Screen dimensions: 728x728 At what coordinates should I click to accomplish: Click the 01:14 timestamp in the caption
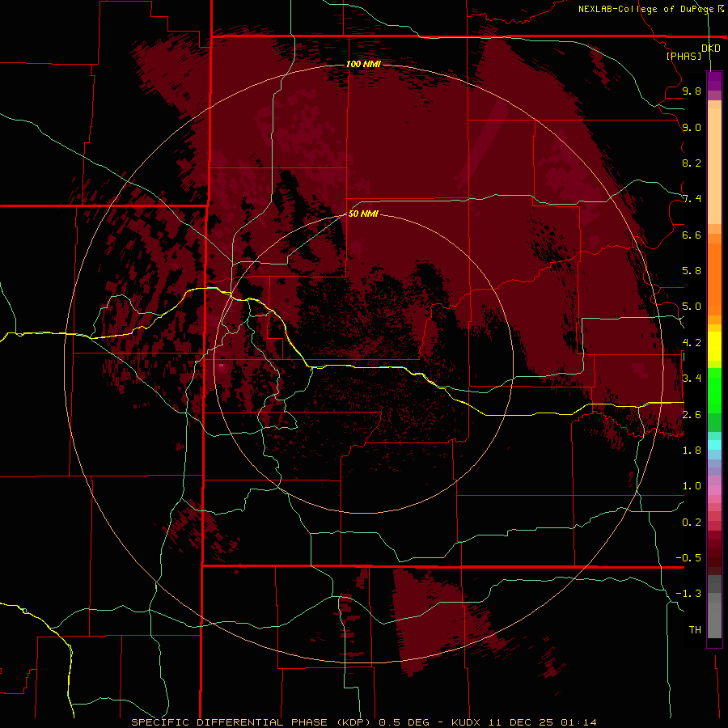pos(578,722)
